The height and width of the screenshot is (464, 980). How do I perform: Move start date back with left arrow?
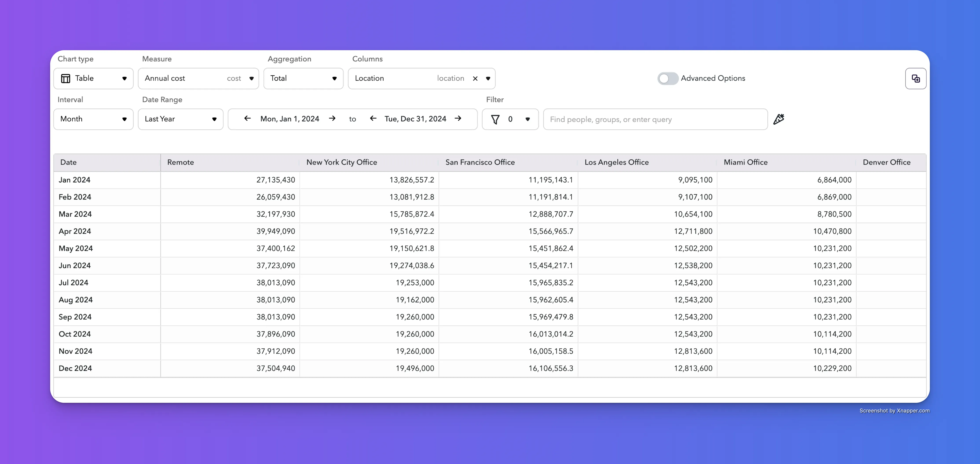(247, 119)
